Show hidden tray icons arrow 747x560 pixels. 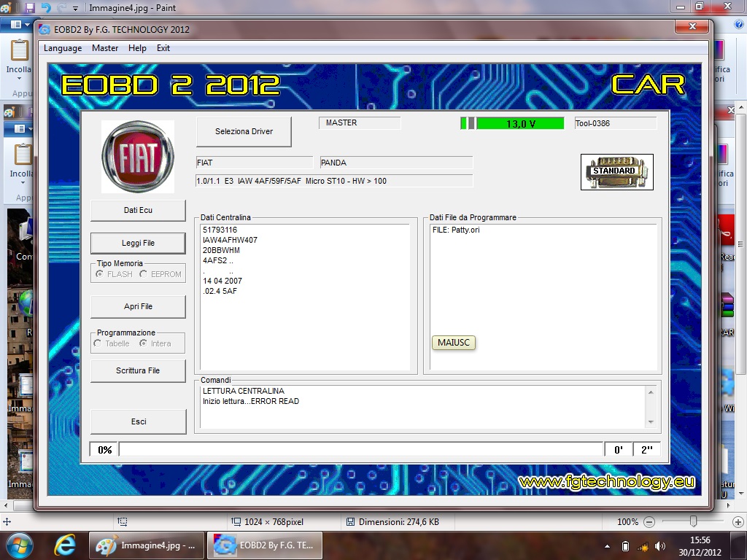tap(607, 546)
